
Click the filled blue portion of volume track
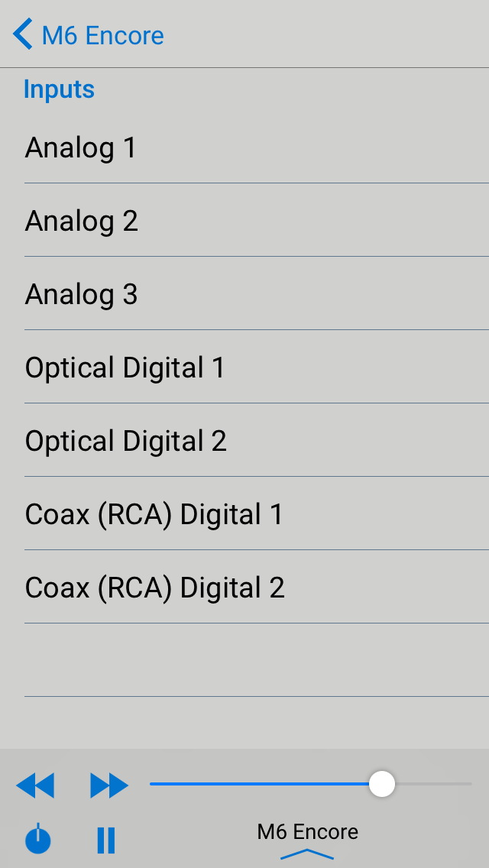[260, 784]
